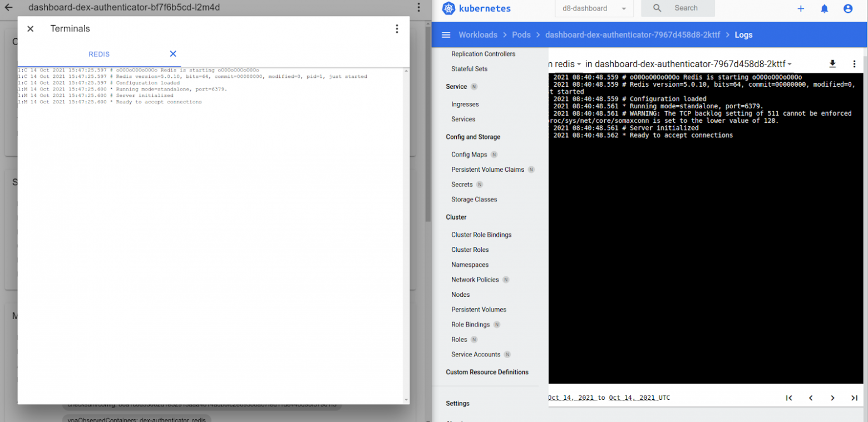Open the Kubernetes hamburger navigation menu
This screenshot has height=422, width=868.
point(446,35)
